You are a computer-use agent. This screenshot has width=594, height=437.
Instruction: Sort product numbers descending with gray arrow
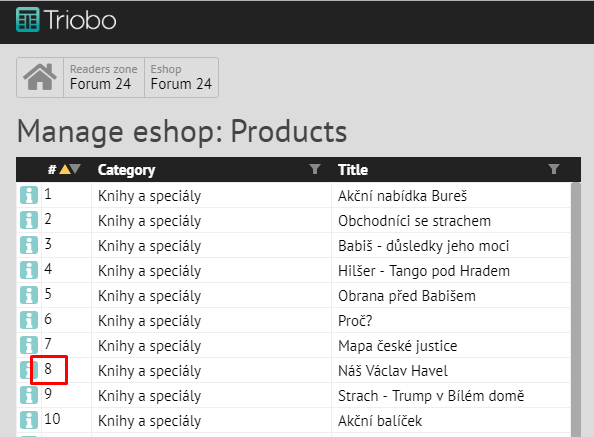[x=76, y=169]
